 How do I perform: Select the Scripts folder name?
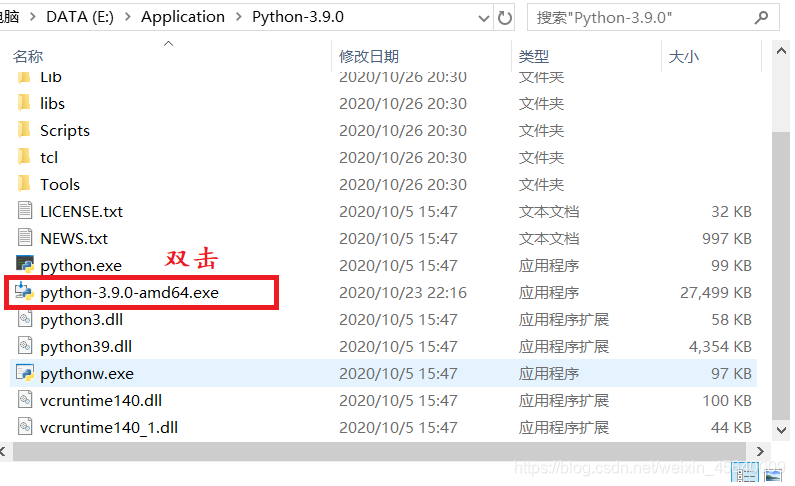65,130
